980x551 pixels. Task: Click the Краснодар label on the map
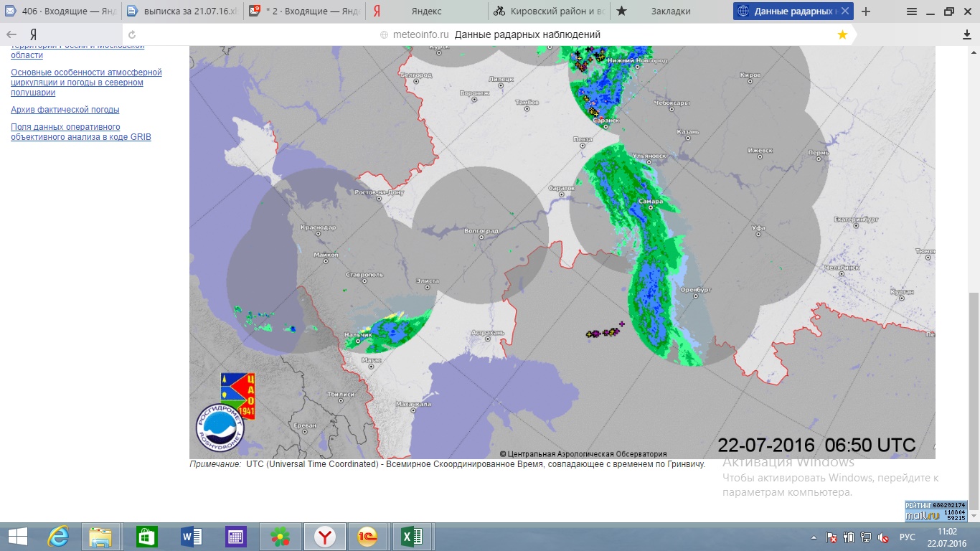[x=319, y=227]
